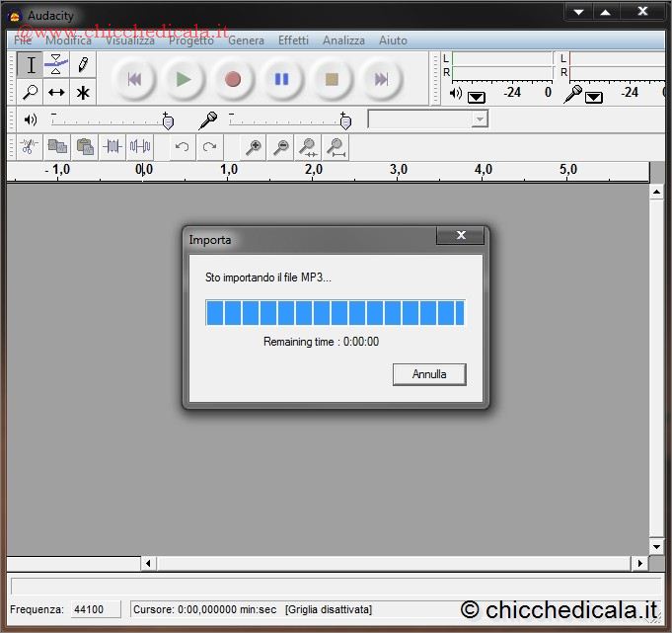Select the Draw pencil tool
The width and height of the screenshot is (672, 633).
83,65
